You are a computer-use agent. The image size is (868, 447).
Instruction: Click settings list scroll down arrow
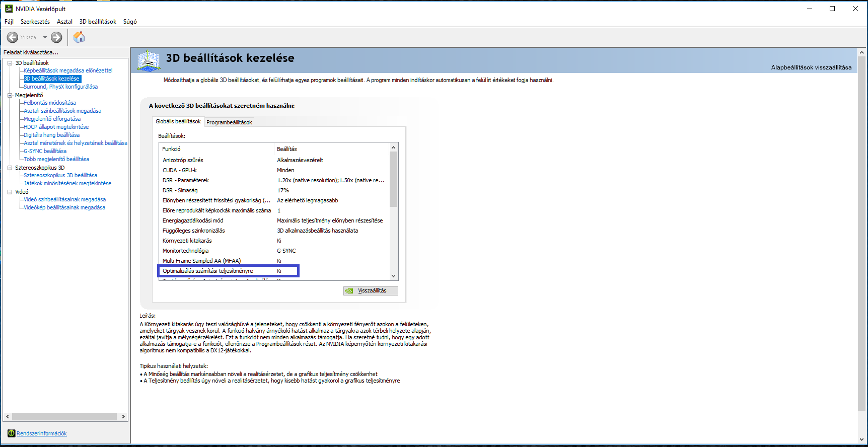(x=394, y=276)
